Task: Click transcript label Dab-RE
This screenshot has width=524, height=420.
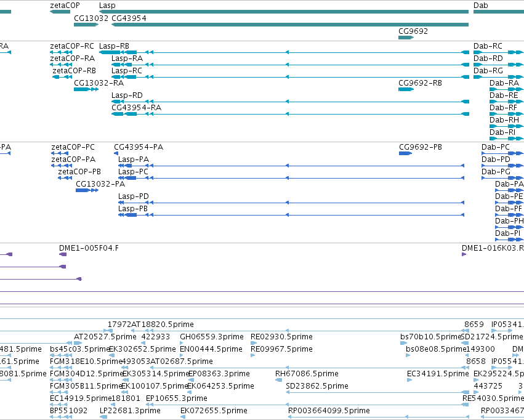Action: tap(504, 95)
